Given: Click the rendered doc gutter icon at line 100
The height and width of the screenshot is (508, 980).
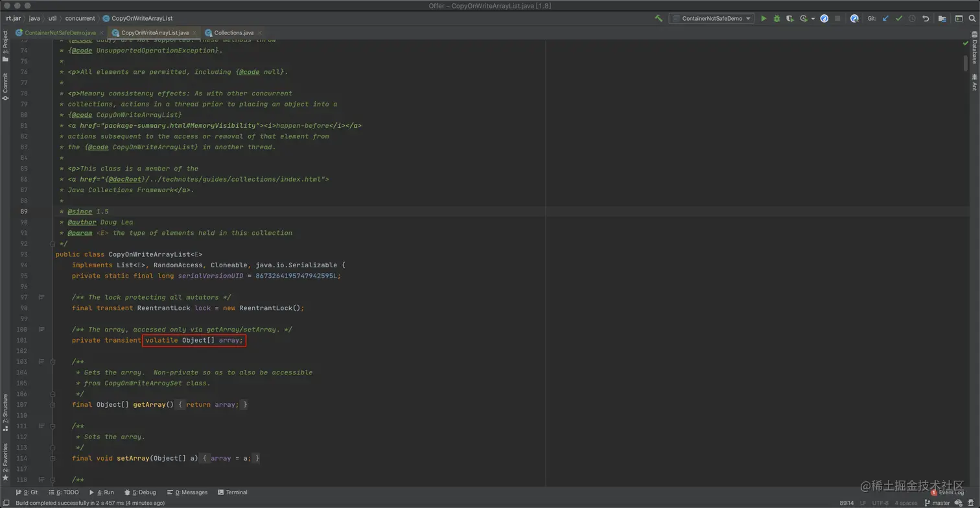Looking at the screenshot, I should [41, 330].
